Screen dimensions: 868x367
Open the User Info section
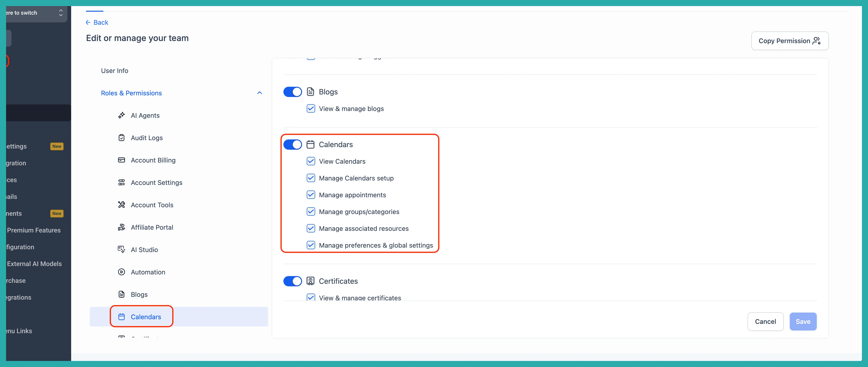[x=115, y=71]
